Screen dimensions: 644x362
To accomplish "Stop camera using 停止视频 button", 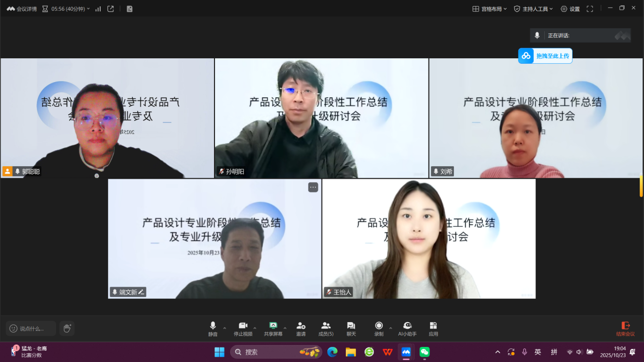I will 243,328.
